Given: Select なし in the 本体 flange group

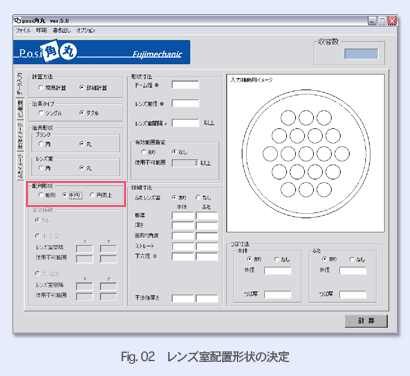Looking at the screenshot, I should pyautogui.click(x=277, y=259).
